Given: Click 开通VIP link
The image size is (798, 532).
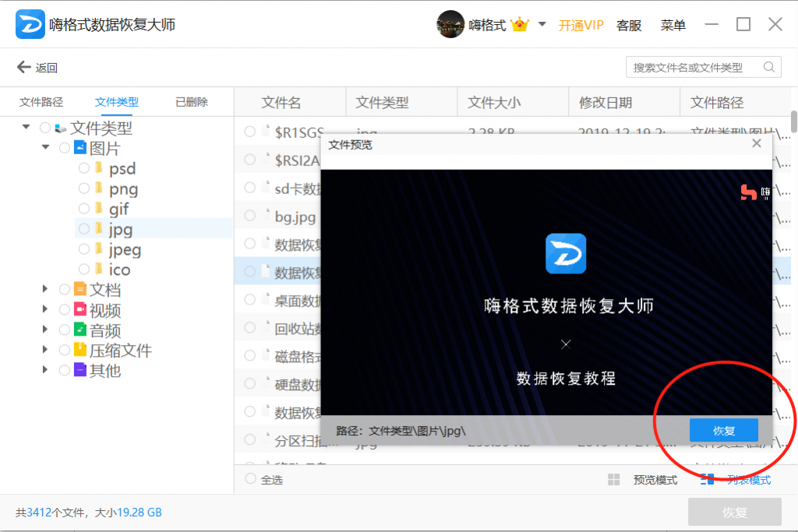Looking at the screenshot, I should (581, 25).
